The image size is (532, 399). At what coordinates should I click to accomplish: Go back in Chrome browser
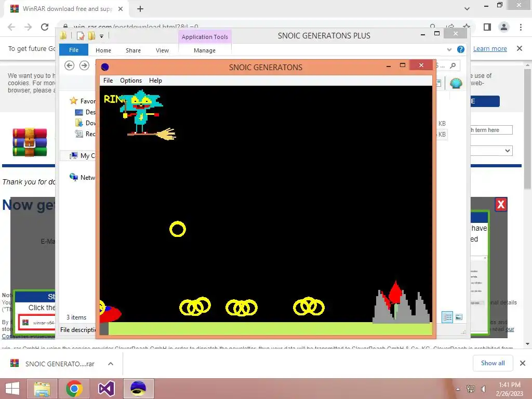[11, 27]
